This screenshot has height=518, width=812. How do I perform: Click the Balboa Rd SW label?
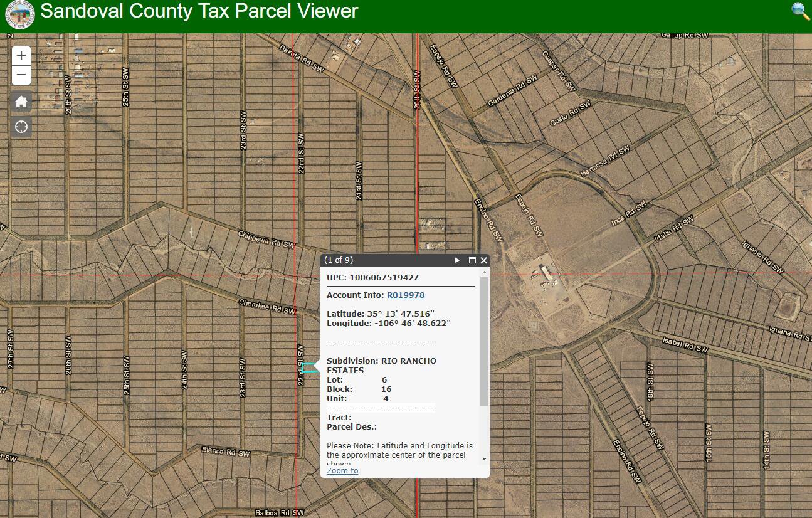pos(280,513)
